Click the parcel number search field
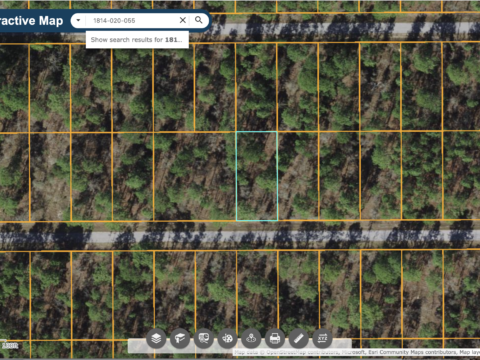Image resolution: width=480 pixels, height=360 pixels. (x=132, y=21)
